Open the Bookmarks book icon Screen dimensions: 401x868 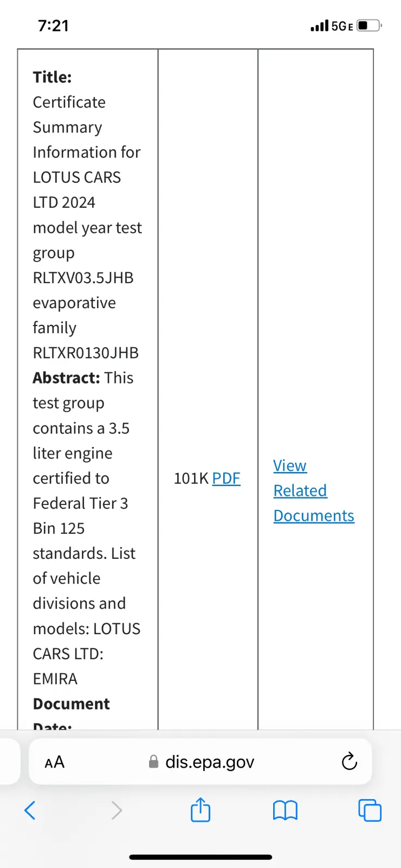(x=285, y=810)
